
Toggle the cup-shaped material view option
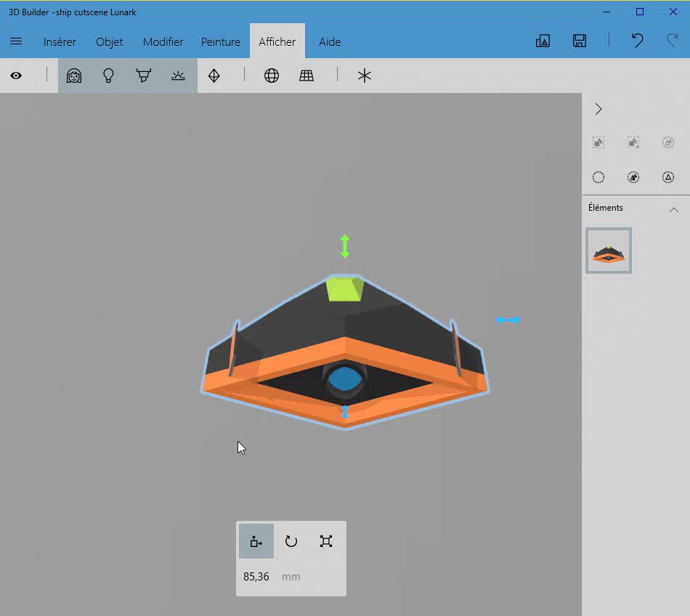[x=144, y=76]
